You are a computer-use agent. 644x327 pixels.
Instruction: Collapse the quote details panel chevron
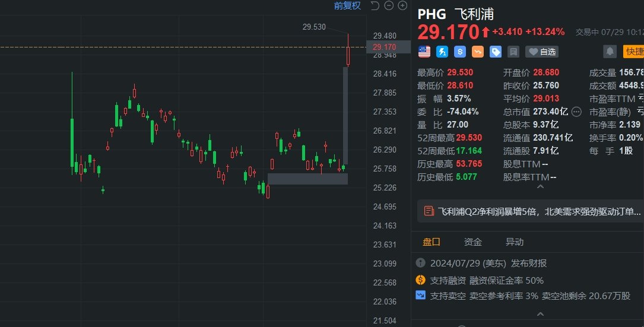(x=540, y=187)
